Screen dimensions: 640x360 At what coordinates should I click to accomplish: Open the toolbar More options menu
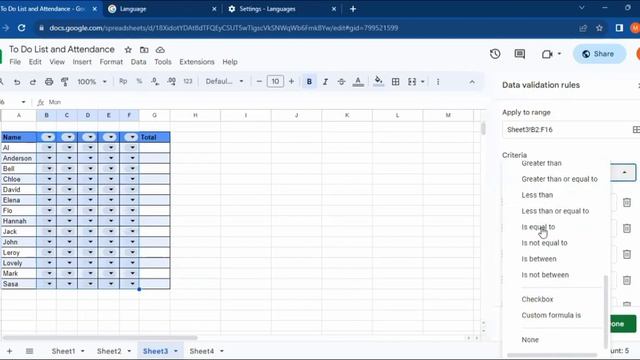click(438, 82)
